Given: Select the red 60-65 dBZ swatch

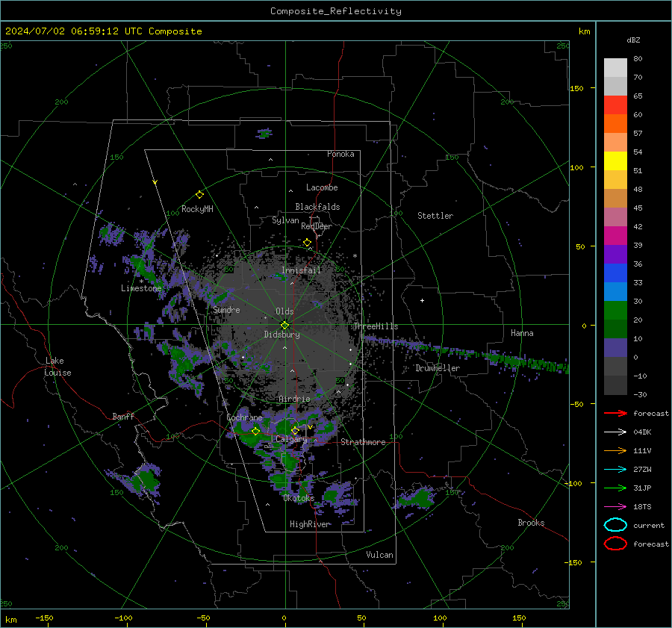Looking at the screenshot, I should [x=615, y=105].
